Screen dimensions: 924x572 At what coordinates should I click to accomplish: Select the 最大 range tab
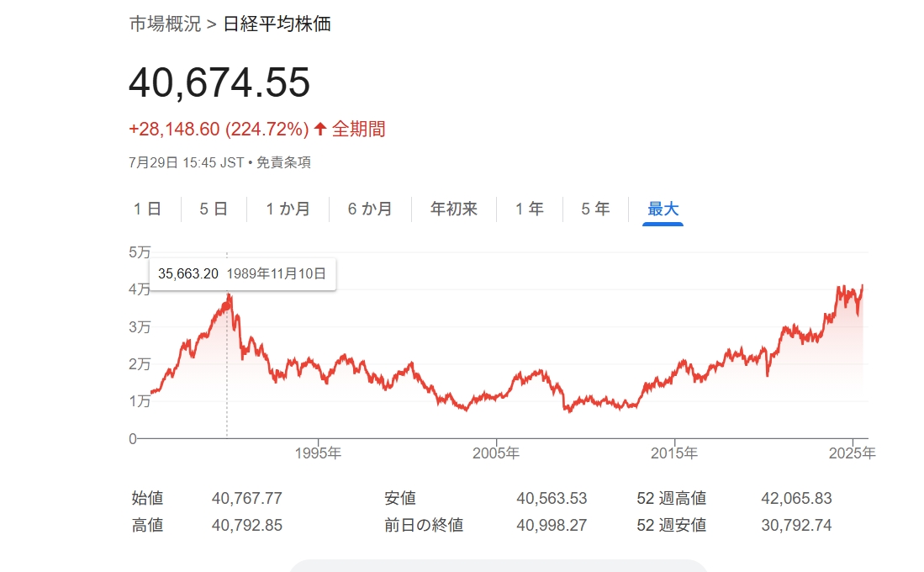point(663,209)
